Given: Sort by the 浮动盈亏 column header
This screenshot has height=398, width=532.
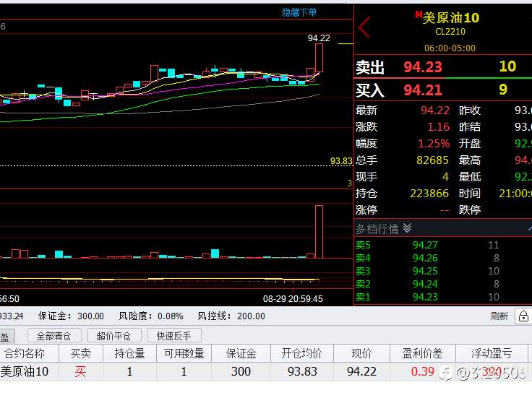Looking at the screenshot, I should click(x=492, y=353).
